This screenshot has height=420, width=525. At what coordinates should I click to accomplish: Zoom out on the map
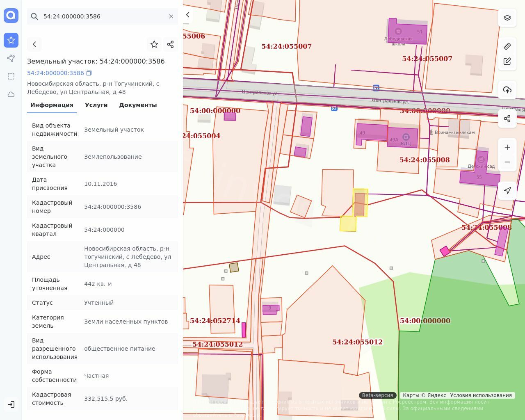click(507, 162)
